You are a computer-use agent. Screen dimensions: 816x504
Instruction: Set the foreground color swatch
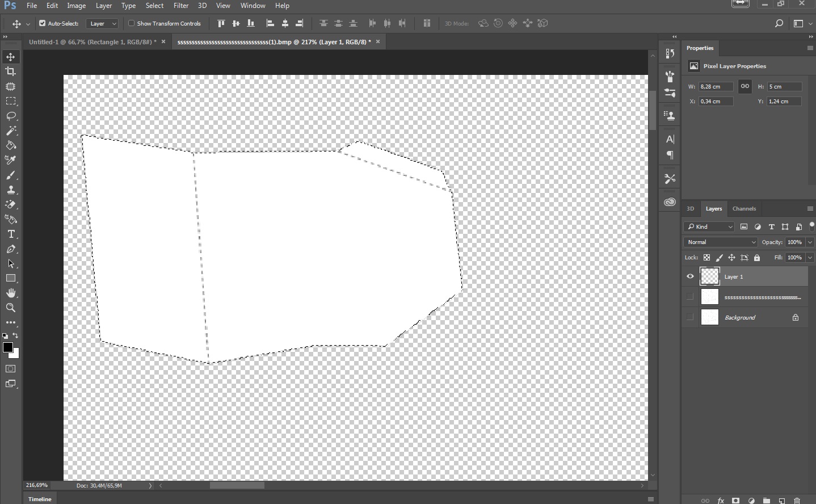tap(7, 347)
